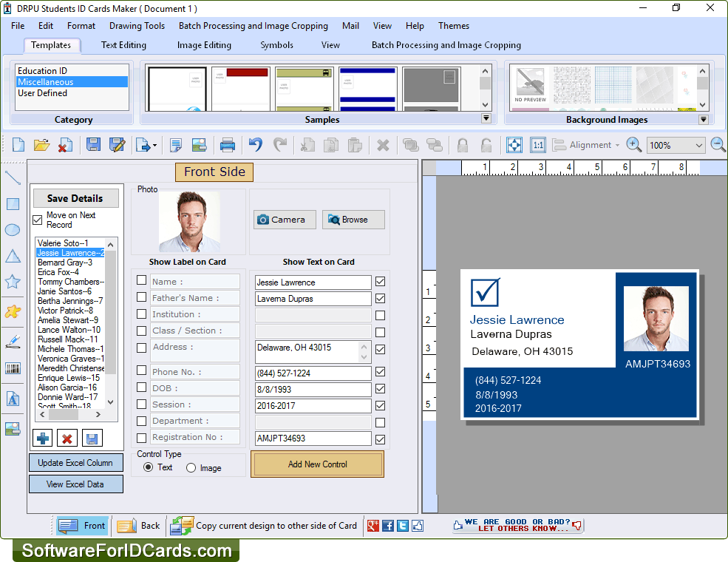
Task: Click Copy current design to other side
Action: 264,526
